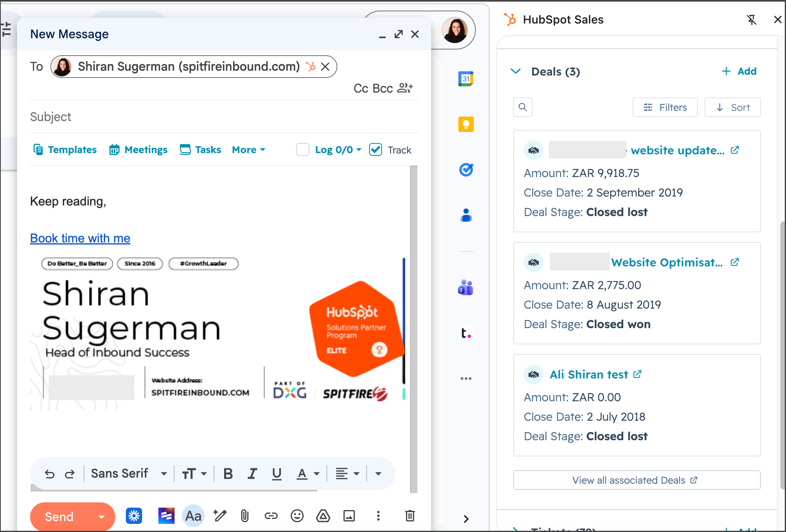The image size is (786, 532).
Task: Open Sans Serif font dropdown
Action: click(x=129, y=474)
